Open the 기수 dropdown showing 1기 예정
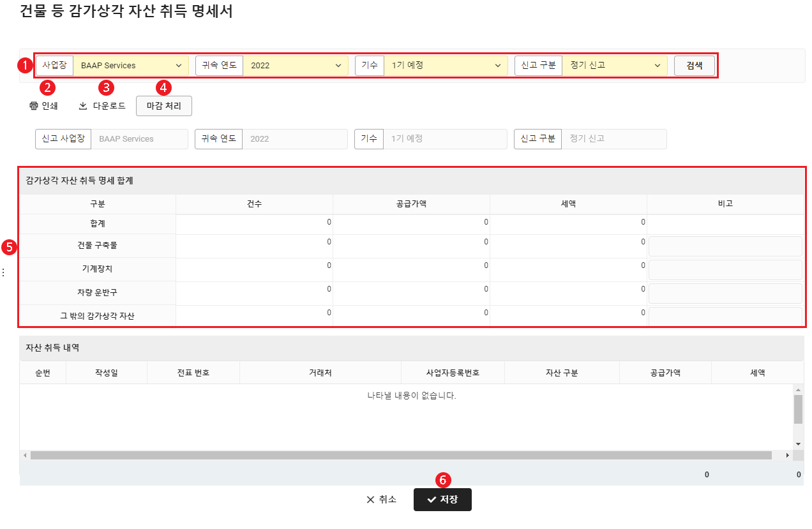This screenshot has height=529, width=812. [445, 66]
